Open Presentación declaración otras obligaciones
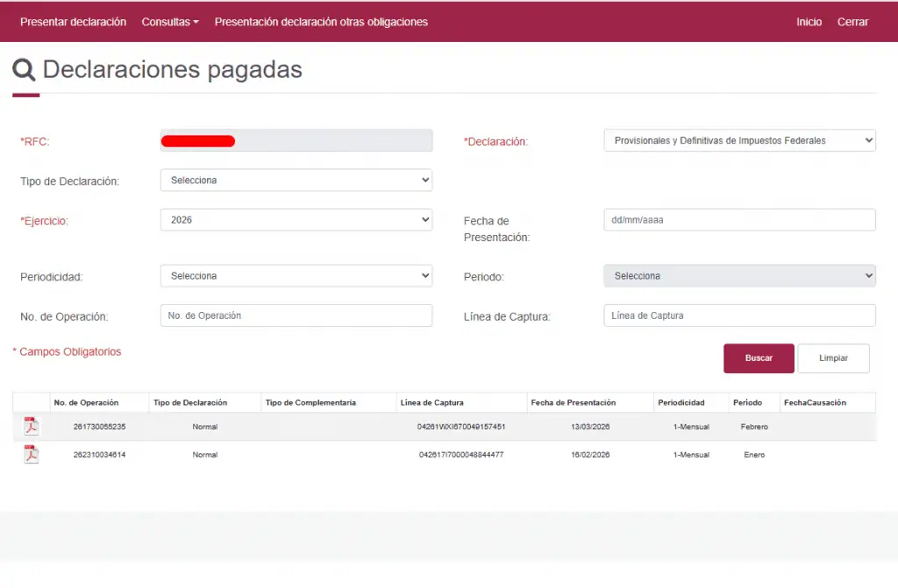 pos(321,22)
